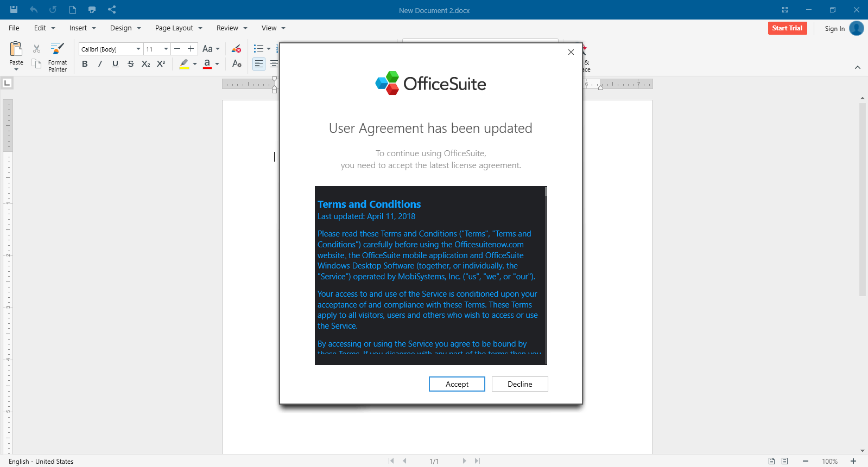
Task: Click the Clear Formatting eraser icon
Action: click(x=236, y=49)
